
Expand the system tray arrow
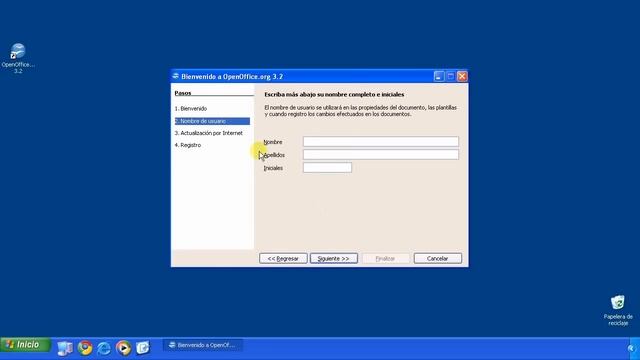[x=631, y=348]
